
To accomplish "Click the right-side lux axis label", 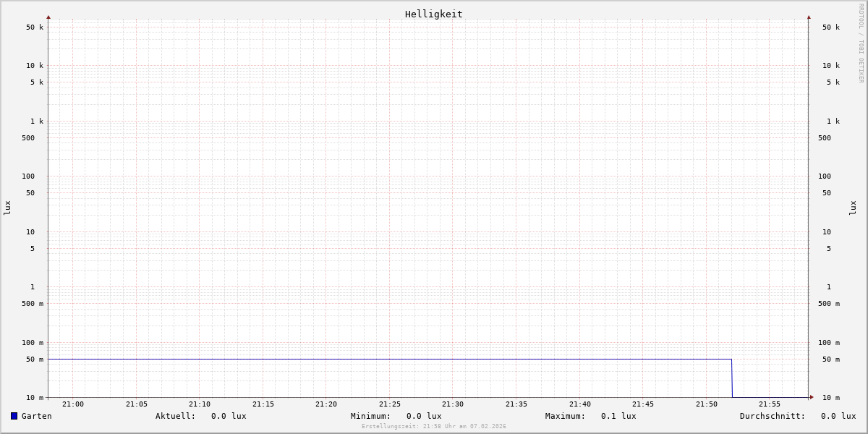I will coord(854,208).
